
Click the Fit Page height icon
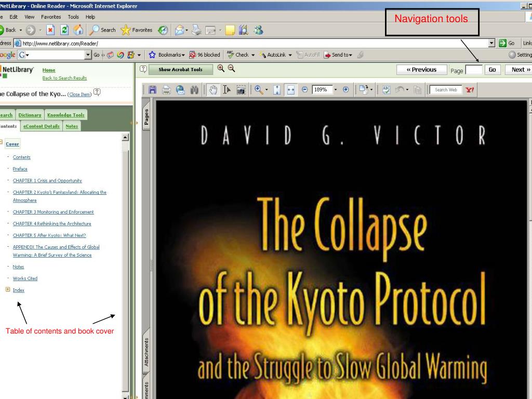[277, 89]
